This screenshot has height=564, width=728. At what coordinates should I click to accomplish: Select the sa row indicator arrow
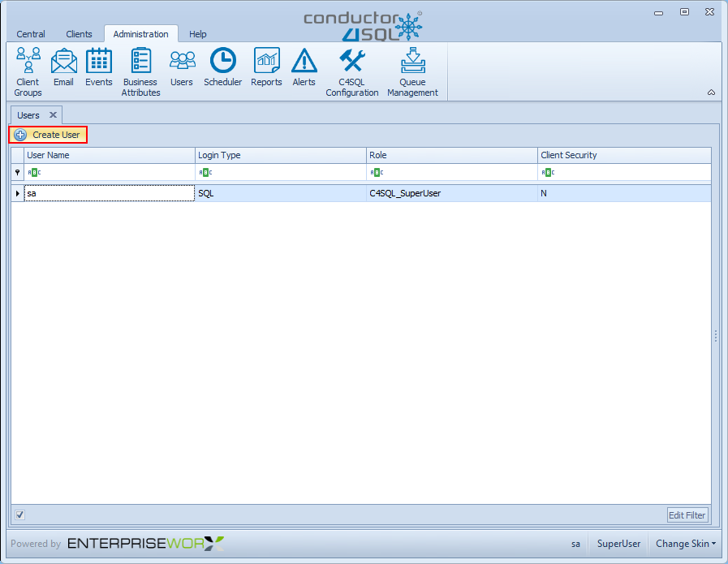tap(18, 193)
